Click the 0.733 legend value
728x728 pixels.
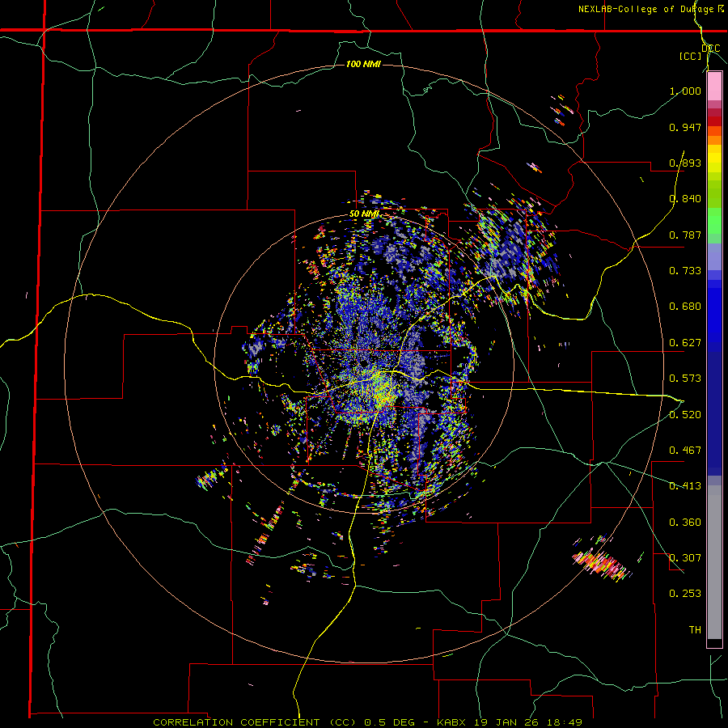[685, 271]
